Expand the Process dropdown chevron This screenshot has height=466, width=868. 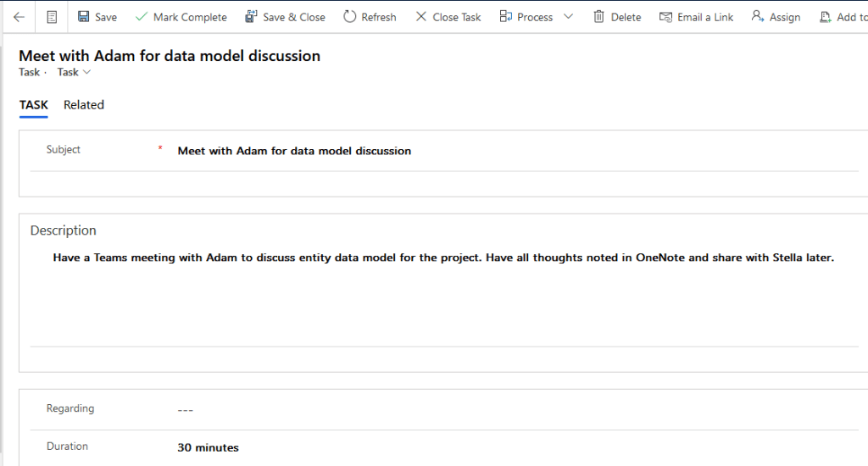(568, 17)
